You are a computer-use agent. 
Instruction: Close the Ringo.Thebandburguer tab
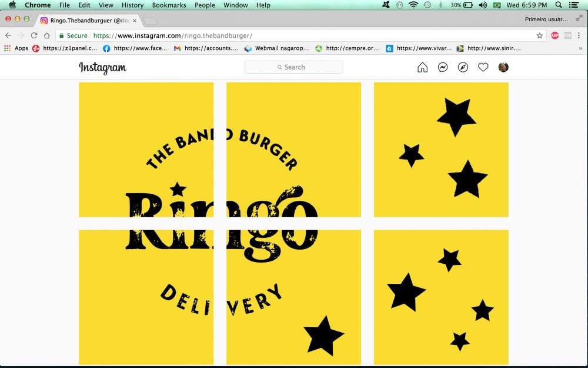135,21
